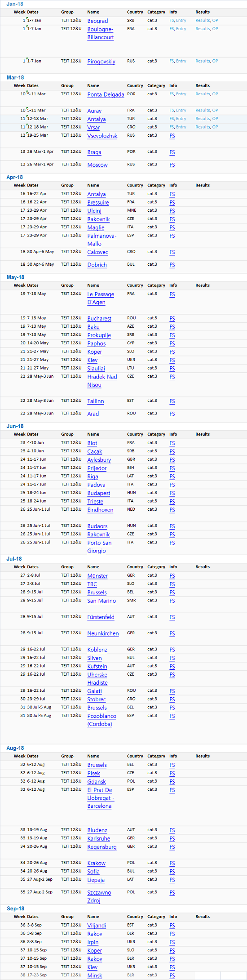This screenshot has width=247, height=980.
Task: Open the Beograd tournament link
Action: click(97, 21)
